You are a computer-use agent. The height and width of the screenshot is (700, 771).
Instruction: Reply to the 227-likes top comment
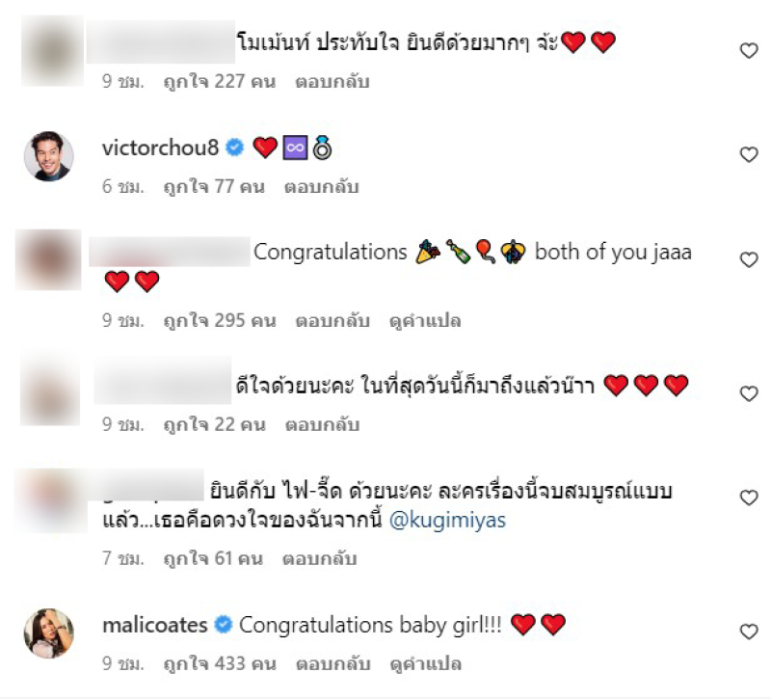pyautogui.click(x=332, y=82)
